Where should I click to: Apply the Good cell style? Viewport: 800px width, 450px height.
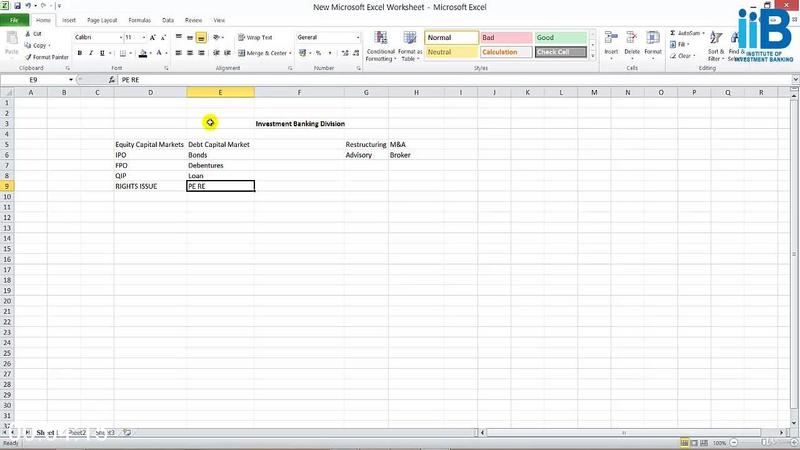560,37
